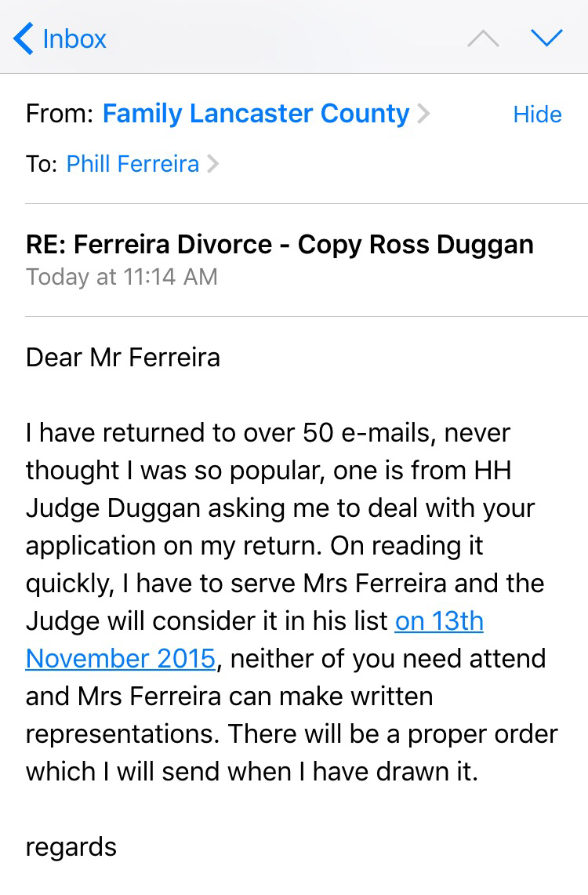The image size is (588, 895).
Task: Open recipient Phill Ferreira contact
Action: [x=132, y=163]
